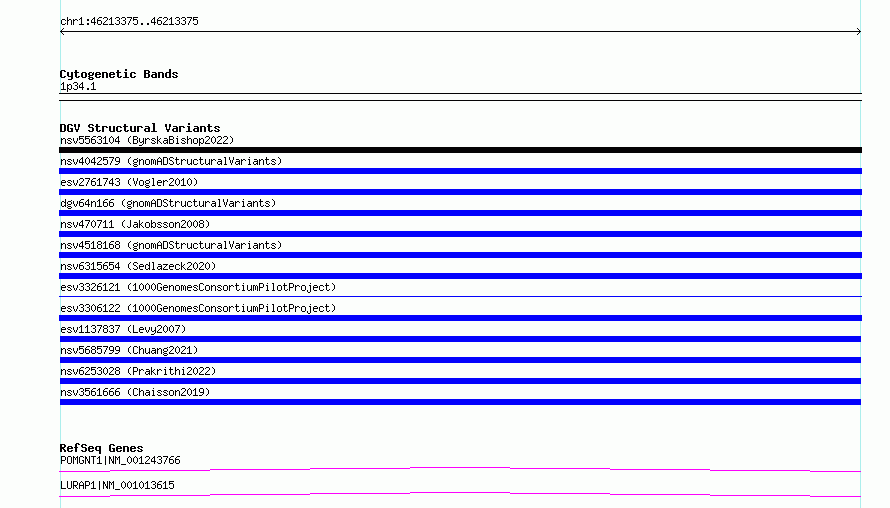Click the blue bar under nsv3561666

[460, 402]
